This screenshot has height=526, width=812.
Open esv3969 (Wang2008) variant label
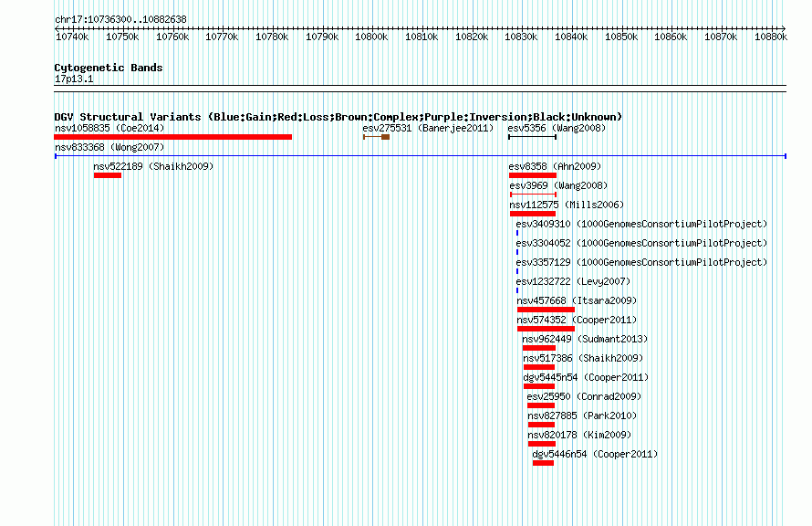(558, 185)
